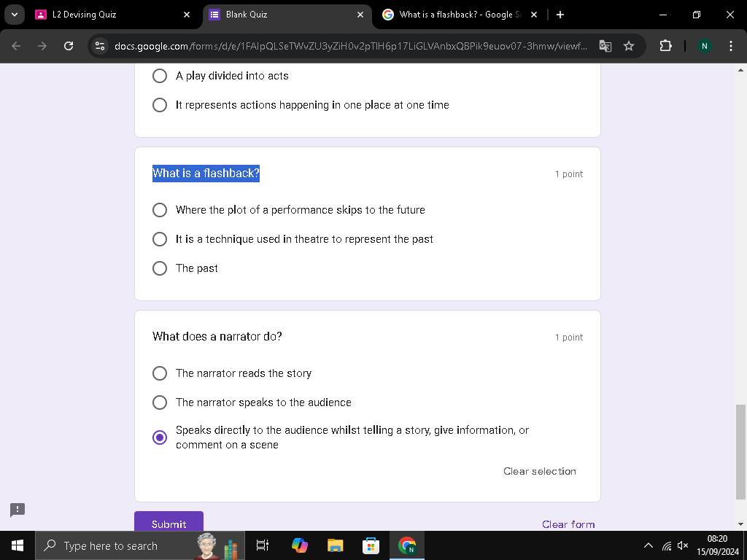Image resolution: width=747 pixels, height=560 pixels.
Task: Select 'The past' option
Action: tap(160, 268)
